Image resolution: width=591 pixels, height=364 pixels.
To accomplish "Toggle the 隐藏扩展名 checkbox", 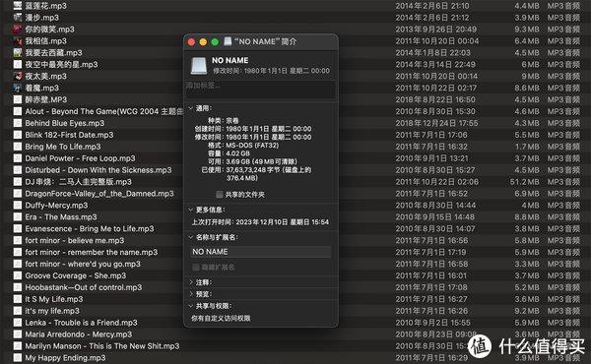I will point(196,268).
